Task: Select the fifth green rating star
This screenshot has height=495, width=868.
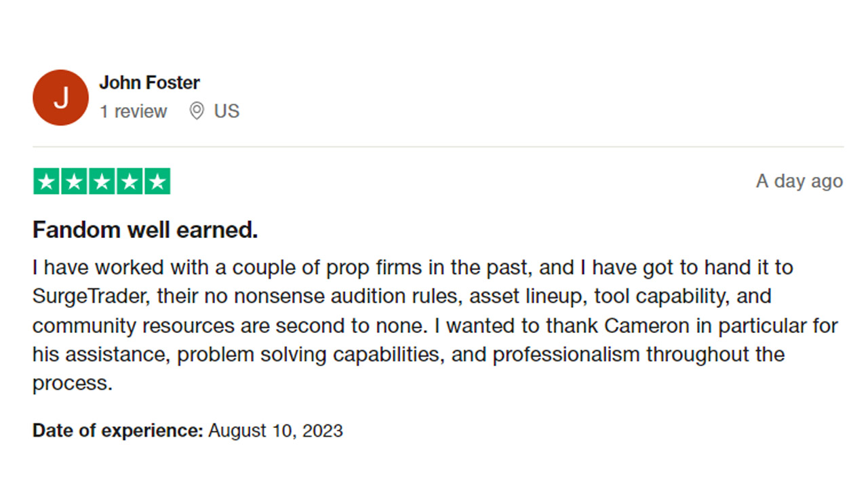Action: [x=157, y=182]
